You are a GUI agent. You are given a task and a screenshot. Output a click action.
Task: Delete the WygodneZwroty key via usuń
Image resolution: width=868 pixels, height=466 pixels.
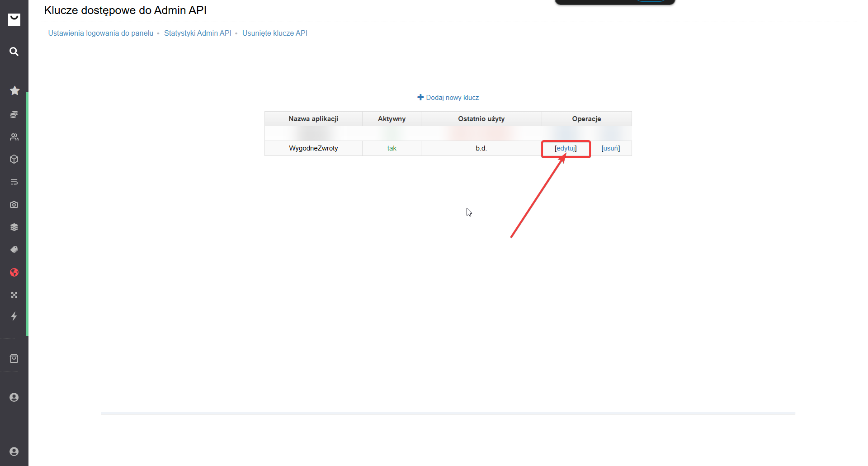pos(610,148)
